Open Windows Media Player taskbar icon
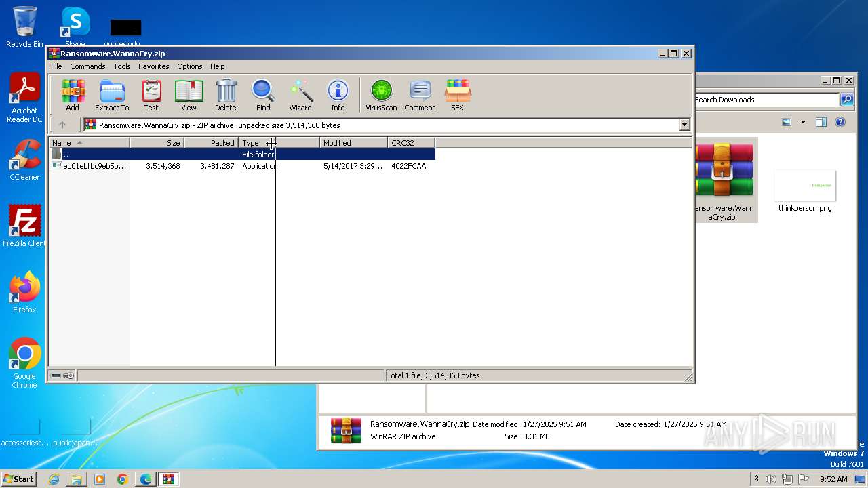Screen dimensions: 868x488 coord(100,479)
